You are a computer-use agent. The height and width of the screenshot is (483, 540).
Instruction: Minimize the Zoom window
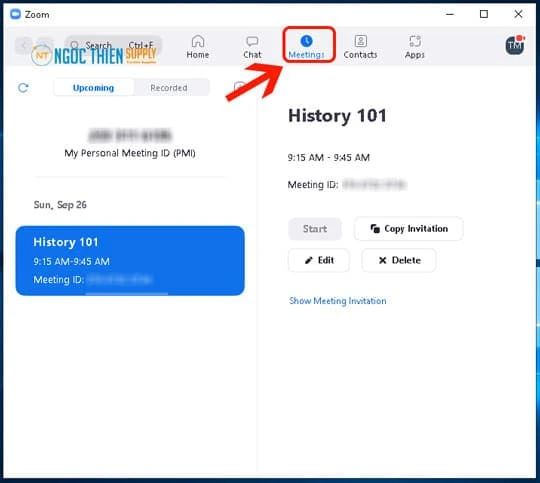[x=450, y=14]
